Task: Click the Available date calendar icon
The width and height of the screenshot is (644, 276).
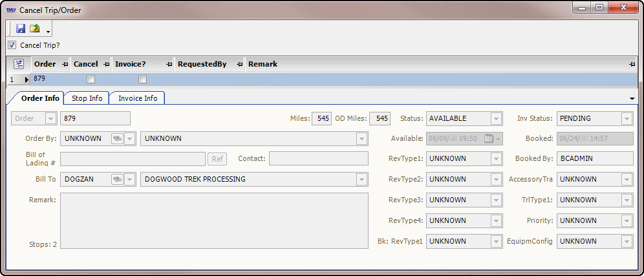Action: [x=489, y=139]
